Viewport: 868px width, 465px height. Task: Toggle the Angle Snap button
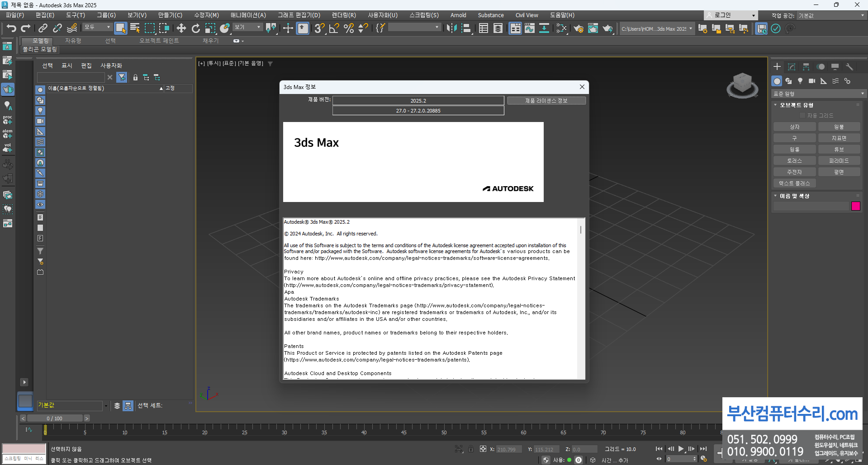coord(334,28)
